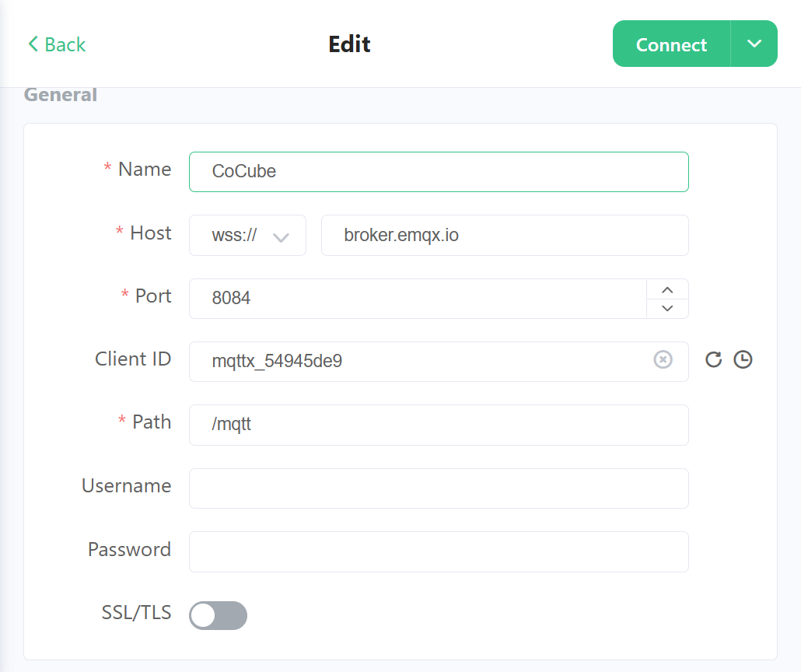Decrease port with the down arrow
801x672 pixels.
[x=667, y=308]
